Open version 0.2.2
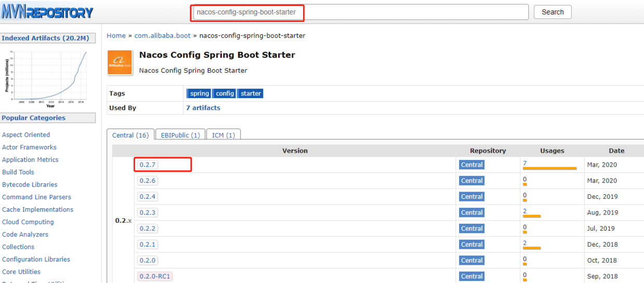644x283 pixels. (147, 228)
